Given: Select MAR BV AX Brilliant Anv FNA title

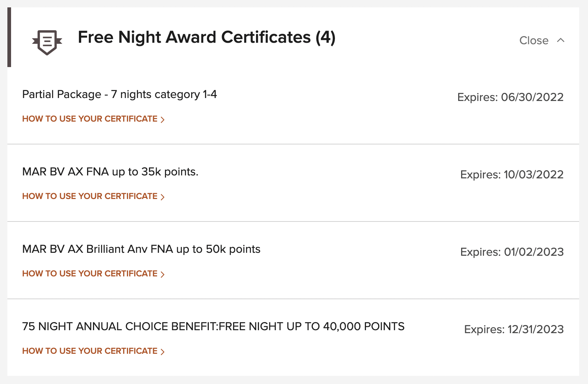Looking at the screenshot, I should click(x=141, y=249).
